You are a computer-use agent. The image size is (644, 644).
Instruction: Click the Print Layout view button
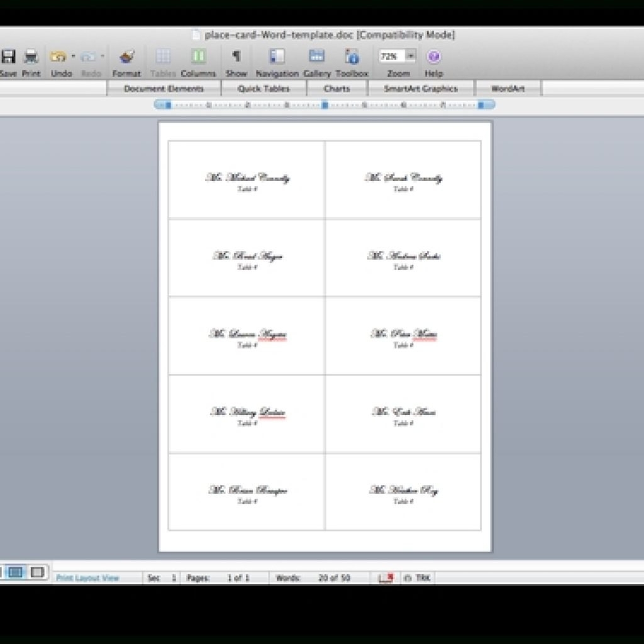(16, 572)
